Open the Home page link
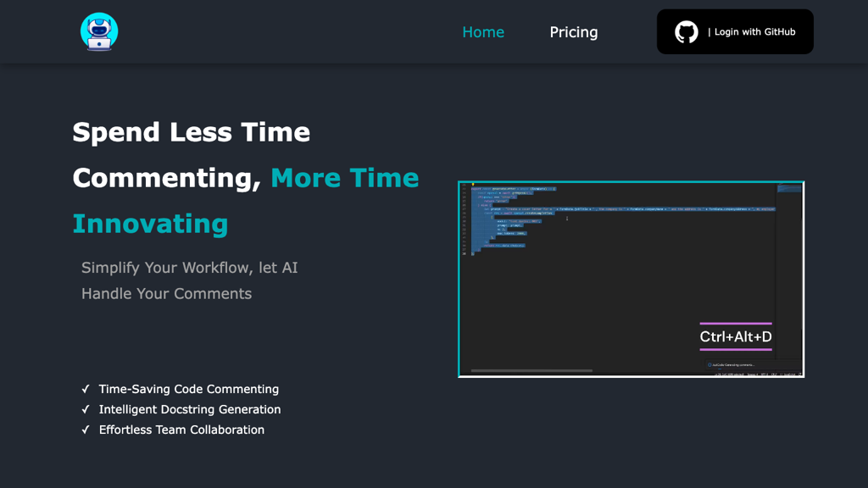Image resolution: width=868 pixels, height=488 pixels. 483,32
